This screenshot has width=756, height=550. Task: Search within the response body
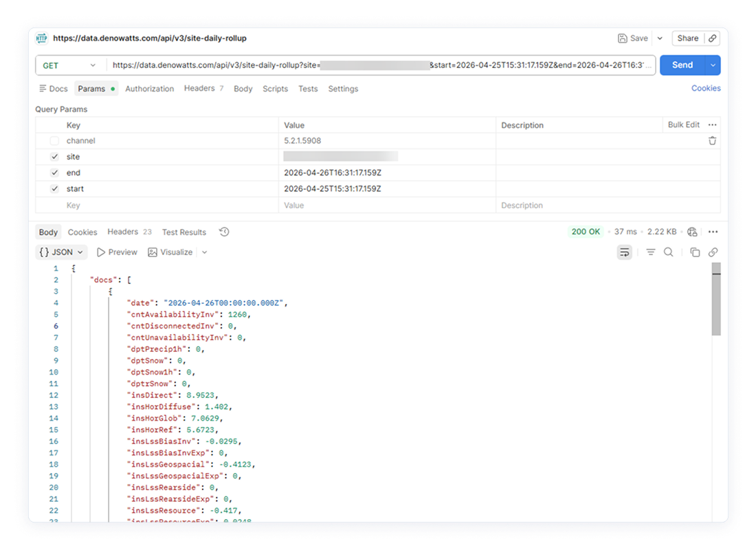point(668,252)
